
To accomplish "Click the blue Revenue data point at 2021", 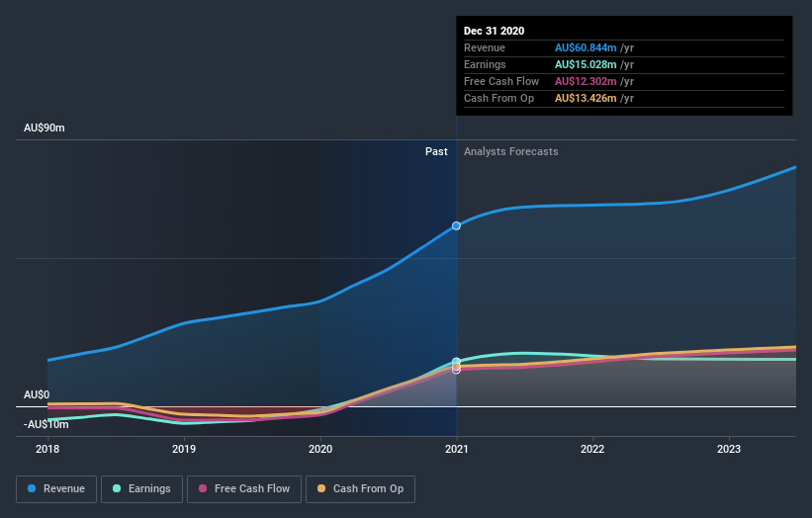I will (456, 225).
